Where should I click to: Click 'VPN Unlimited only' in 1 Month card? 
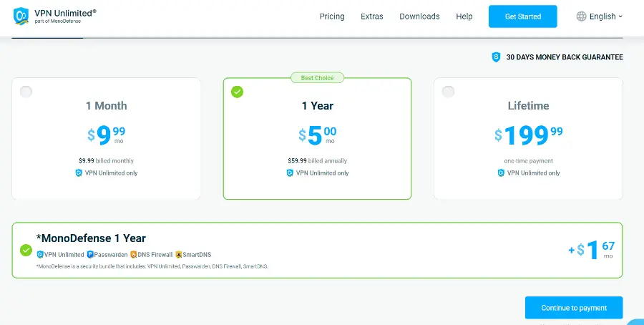click(x=112, y=173)
